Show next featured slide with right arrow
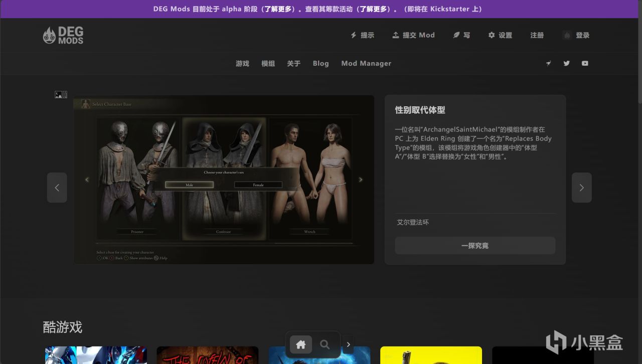This screenshot has width=642, height=364. (582, 188)
